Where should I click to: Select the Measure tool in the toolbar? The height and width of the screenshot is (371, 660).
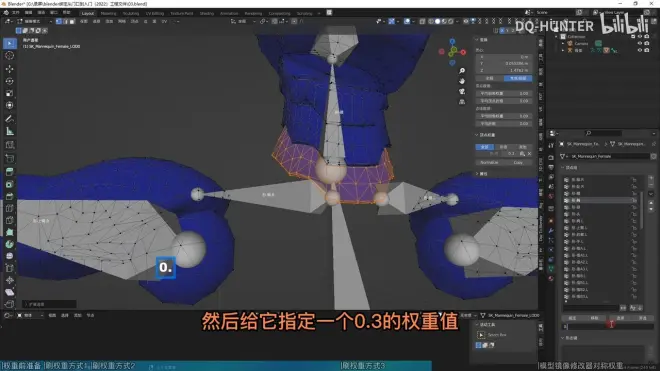9,131
